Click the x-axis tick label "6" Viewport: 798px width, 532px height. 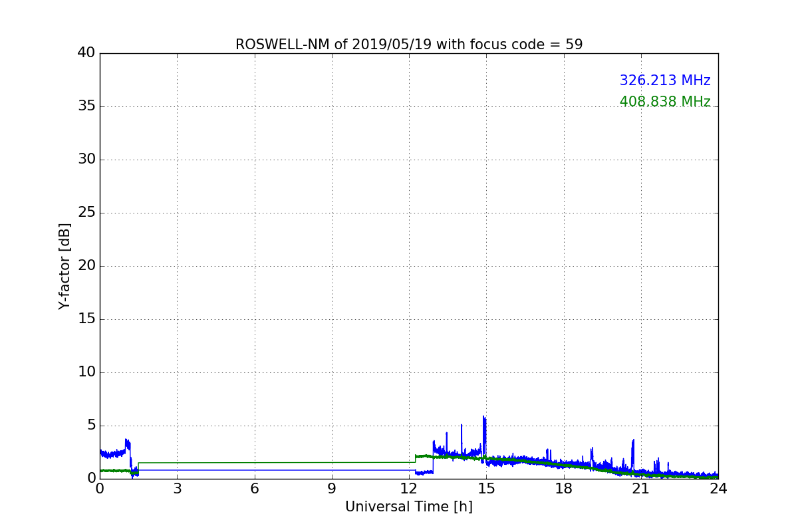pos(255,489)
